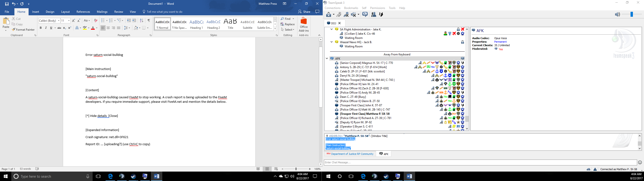
Task: Collapse the SA Flight Administration channel
Action: point(332,29)
